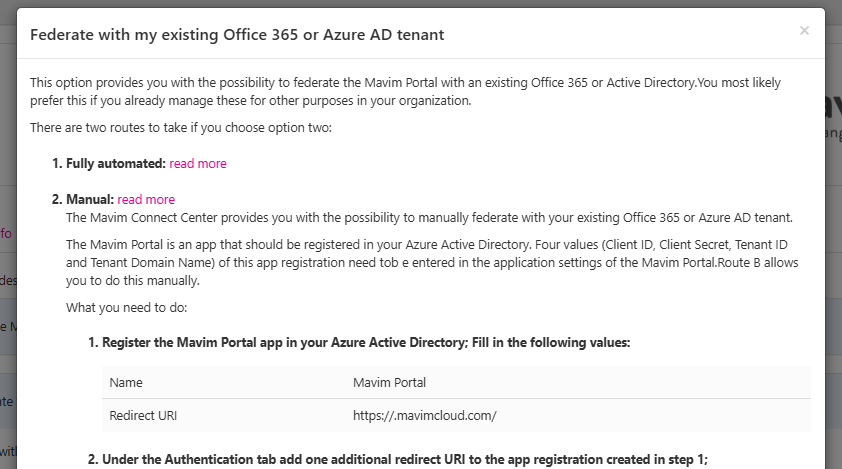Open "read more" for Manual route
Viewport: 842px width, 469px height.
point(146,200)
